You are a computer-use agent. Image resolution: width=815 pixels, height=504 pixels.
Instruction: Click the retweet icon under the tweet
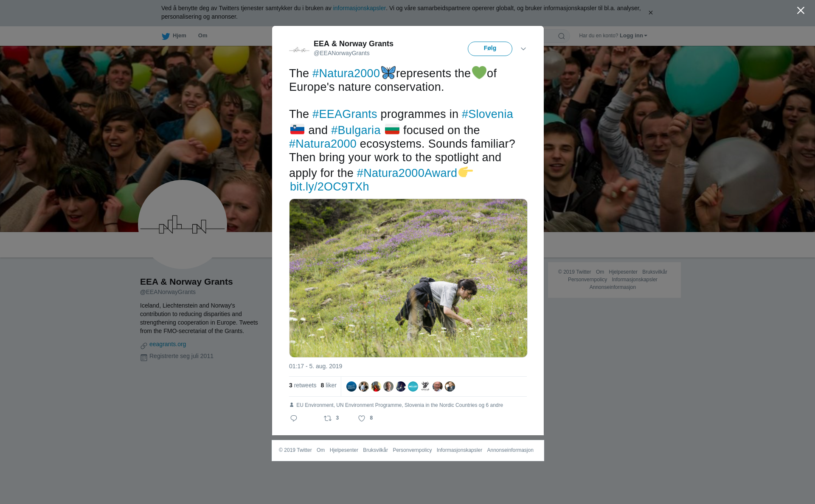tap(328, 418)
